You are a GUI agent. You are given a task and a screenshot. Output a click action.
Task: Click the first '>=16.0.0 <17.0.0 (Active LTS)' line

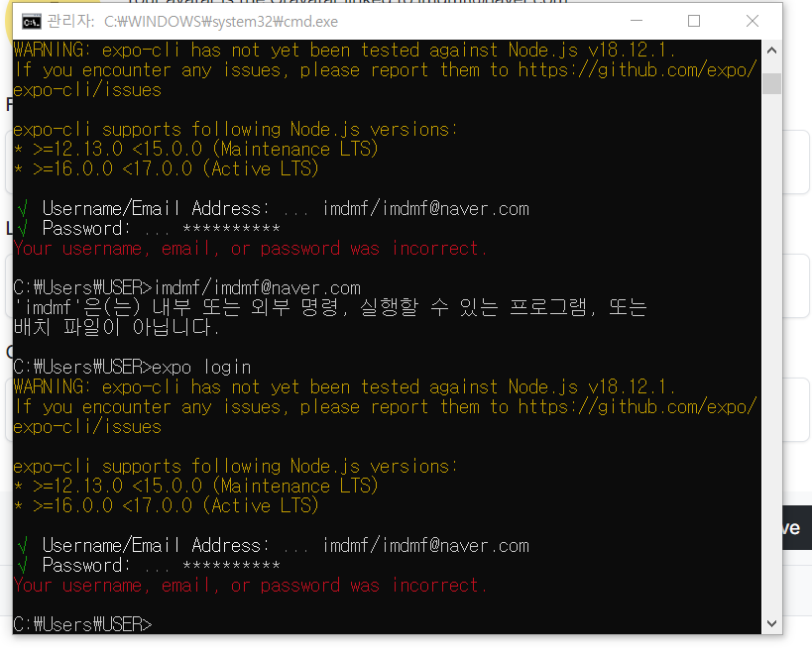[167, 168]
